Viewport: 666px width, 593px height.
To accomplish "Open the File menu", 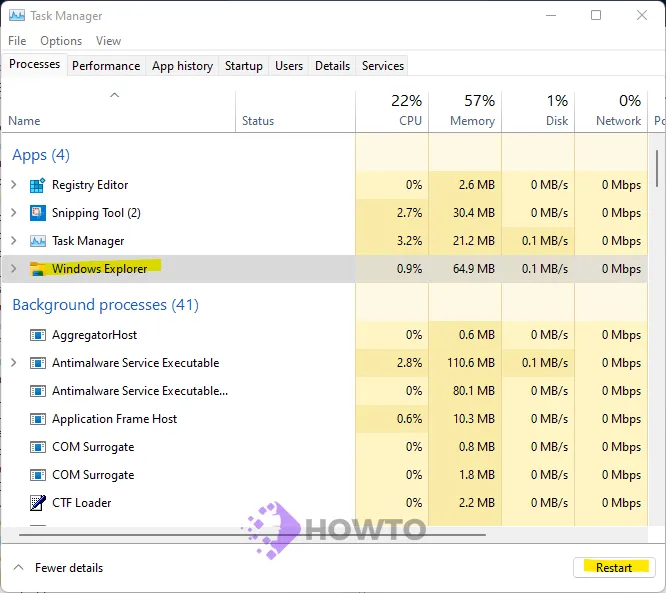I will [x=17, y=41].
